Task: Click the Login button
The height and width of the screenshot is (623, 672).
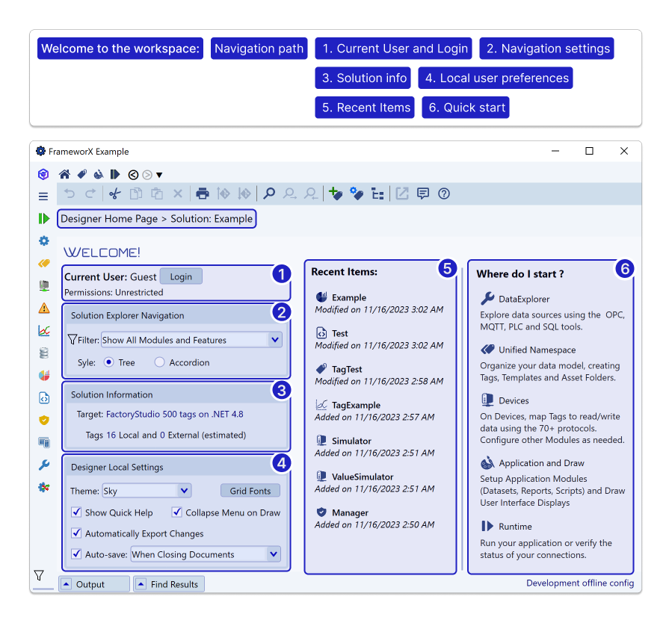Action: click(181, 276)
